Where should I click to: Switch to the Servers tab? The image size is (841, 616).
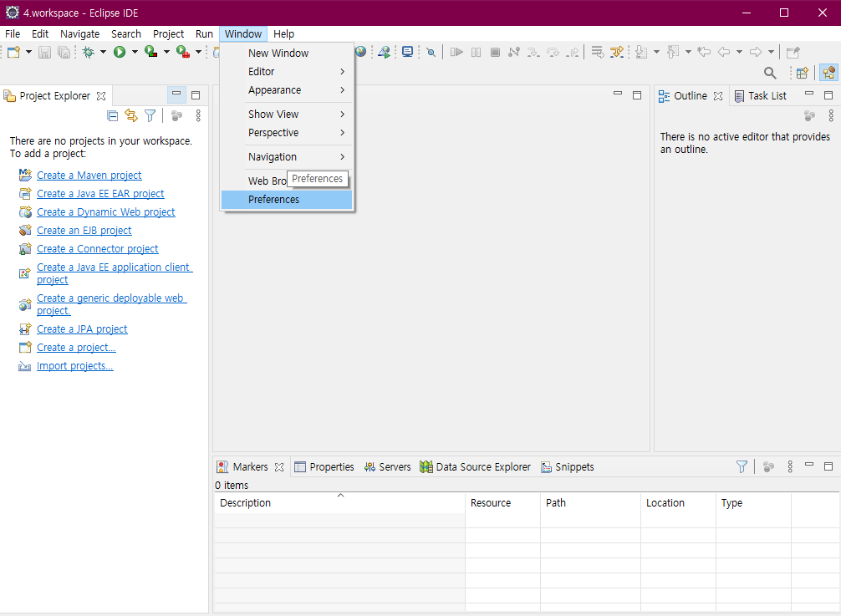tap(387, 467)
